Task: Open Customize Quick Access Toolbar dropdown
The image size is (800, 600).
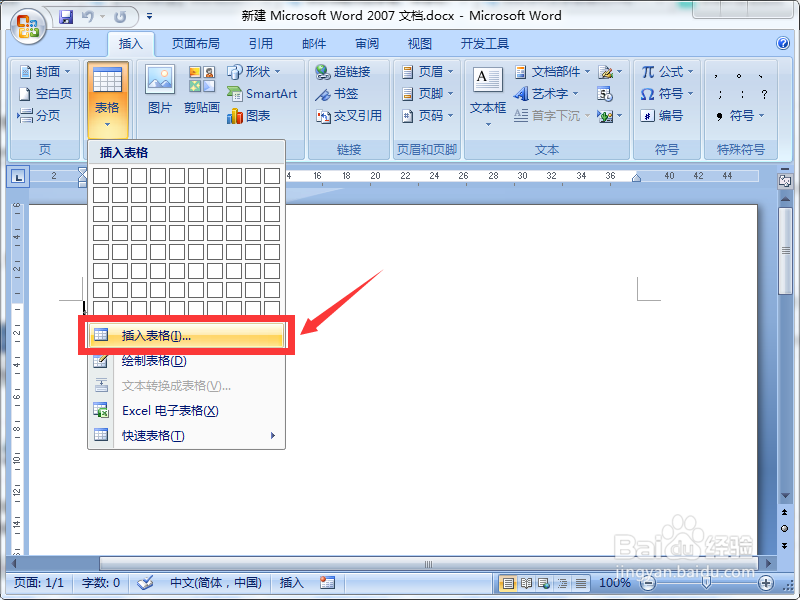Action: [149, 17]
